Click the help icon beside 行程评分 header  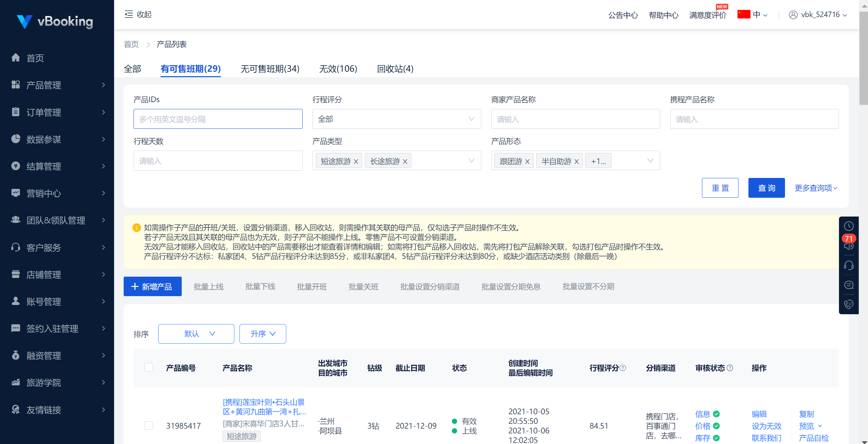(x=623, y=368)
